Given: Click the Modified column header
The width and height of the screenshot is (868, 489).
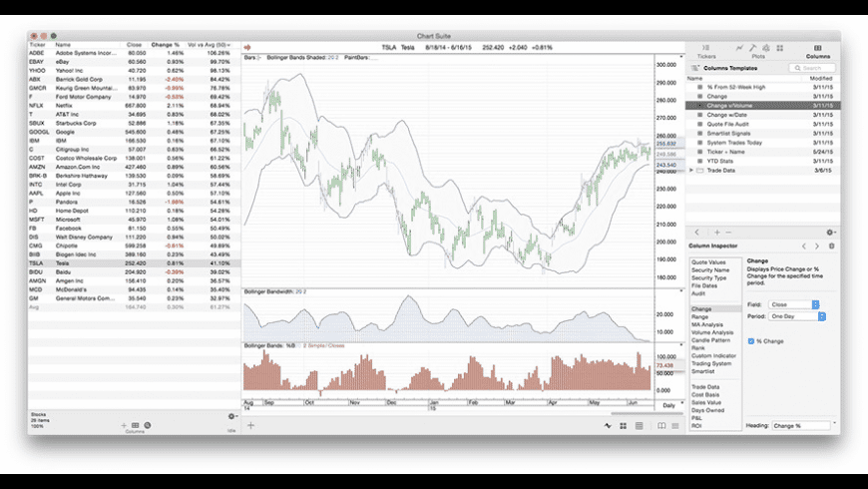Looking at the screenshot, I should pyautogui.click(x=821, y=79).
